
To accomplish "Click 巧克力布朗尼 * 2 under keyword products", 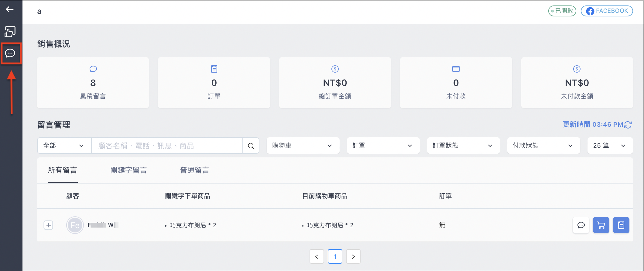I will [x=193, y=225].
